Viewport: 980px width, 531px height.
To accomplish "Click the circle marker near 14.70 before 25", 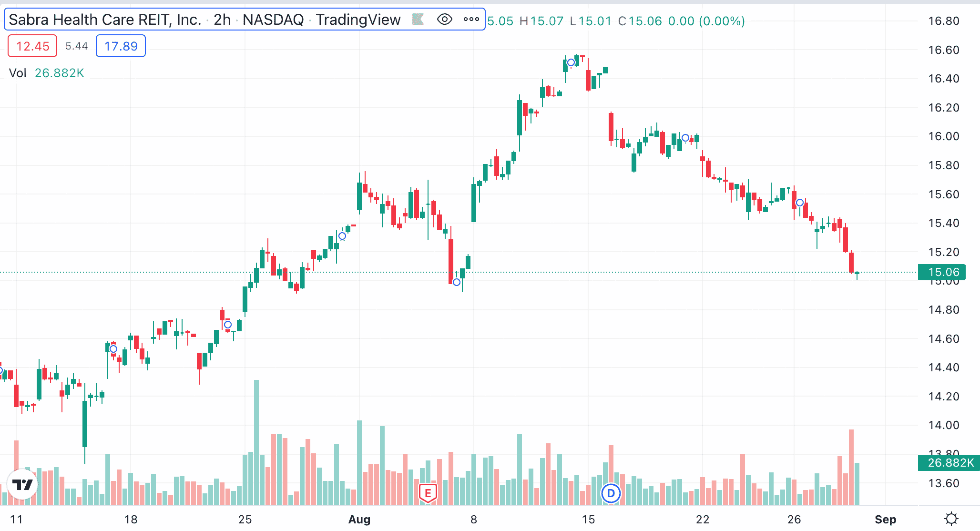I will (x=228, y=325).
